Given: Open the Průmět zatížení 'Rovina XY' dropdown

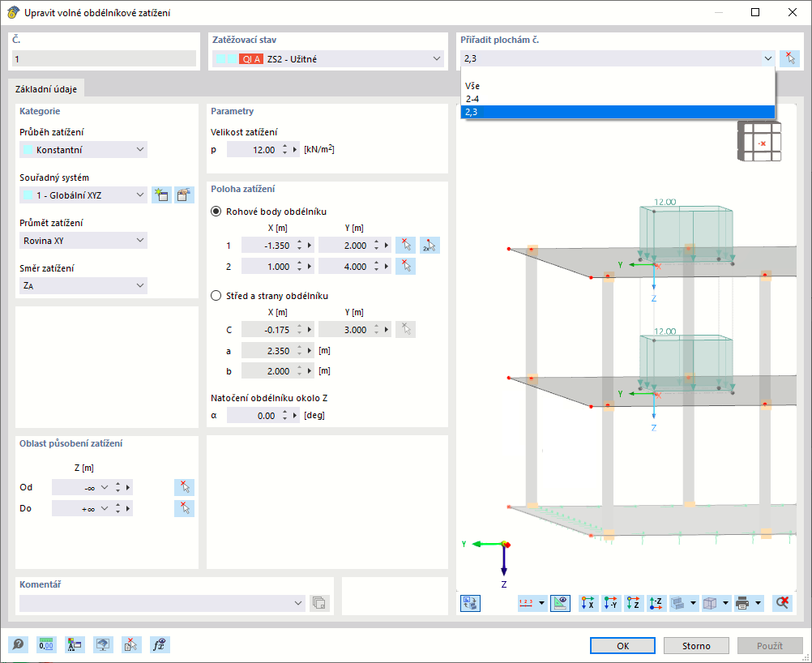Looking at the screenshot, I should (140, 241).
